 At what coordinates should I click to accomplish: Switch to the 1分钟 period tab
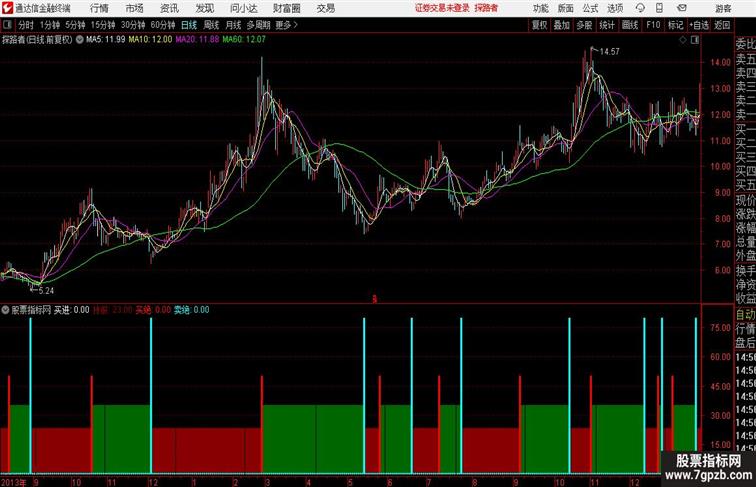tap(50, 25)
